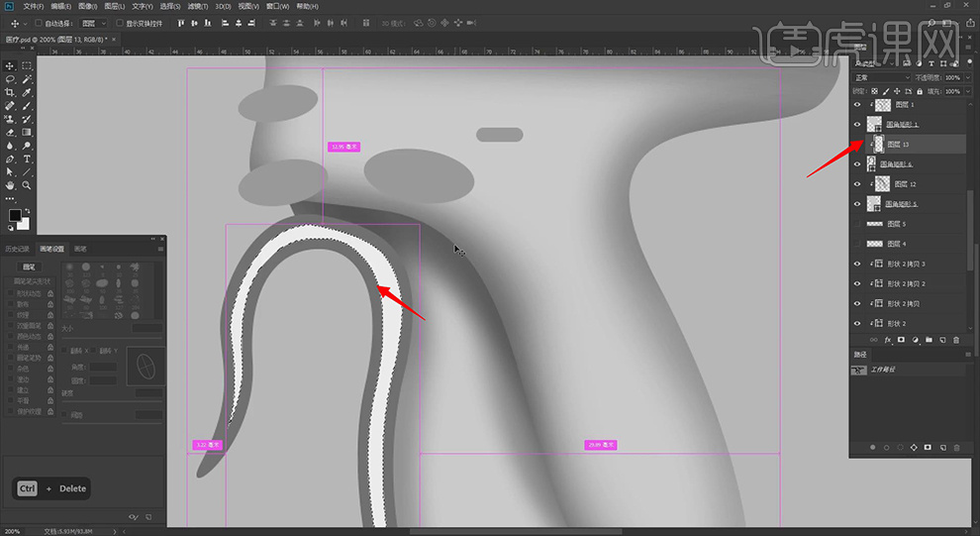980x536 pixels.
Task: Select the Eyedropper tool
Action: tap(27, 92)
